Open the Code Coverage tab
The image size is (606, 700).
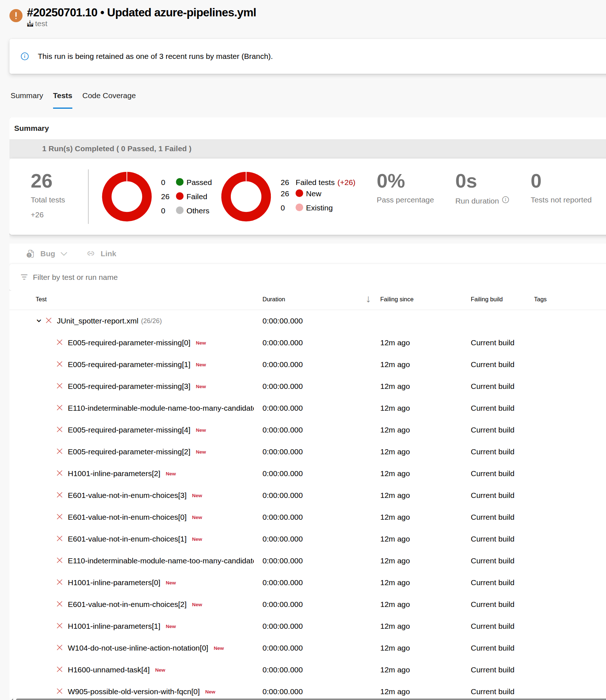pos(109,96)
